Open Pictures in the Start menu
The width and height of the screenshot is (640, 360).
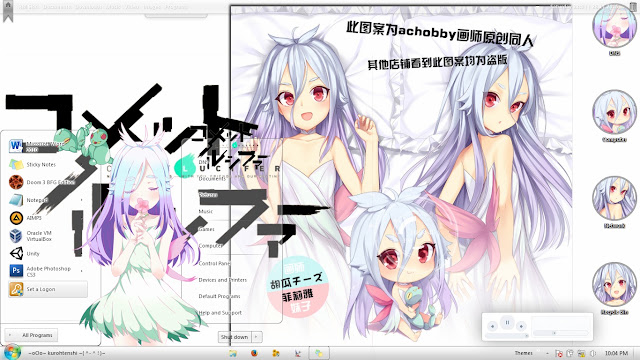[x=207, y=195]
